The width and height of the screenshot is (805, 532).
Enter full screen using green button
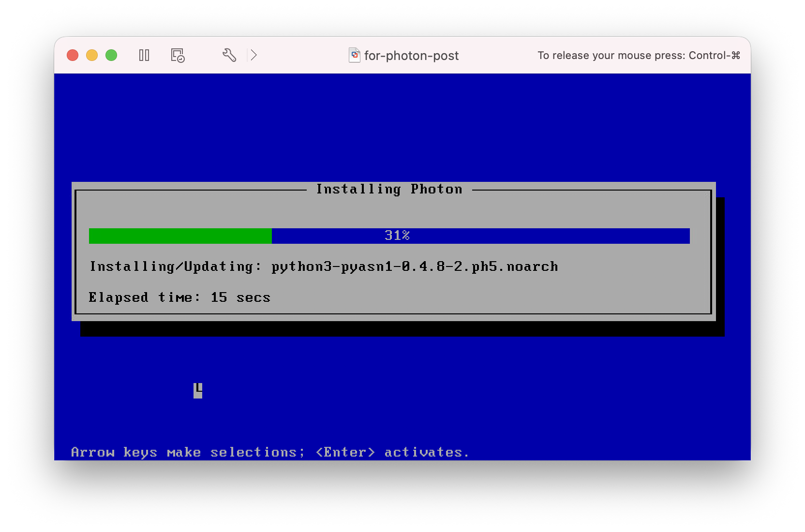(111, 55)
